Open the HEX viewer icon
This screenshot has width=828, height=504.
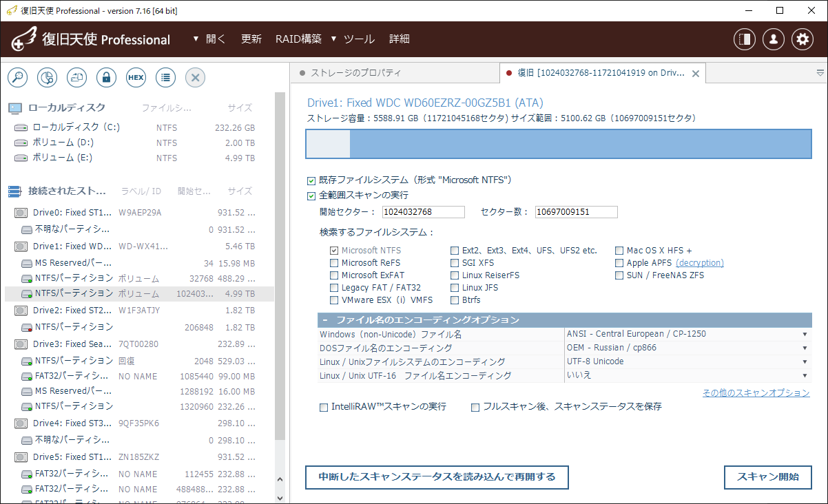coord(136,77)
